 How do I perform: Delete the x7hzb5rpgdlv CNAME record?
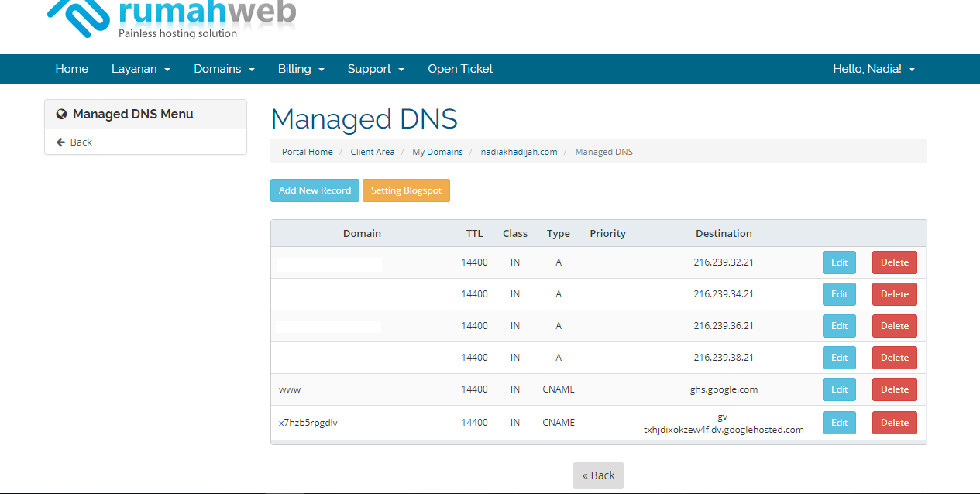(894, 423)
